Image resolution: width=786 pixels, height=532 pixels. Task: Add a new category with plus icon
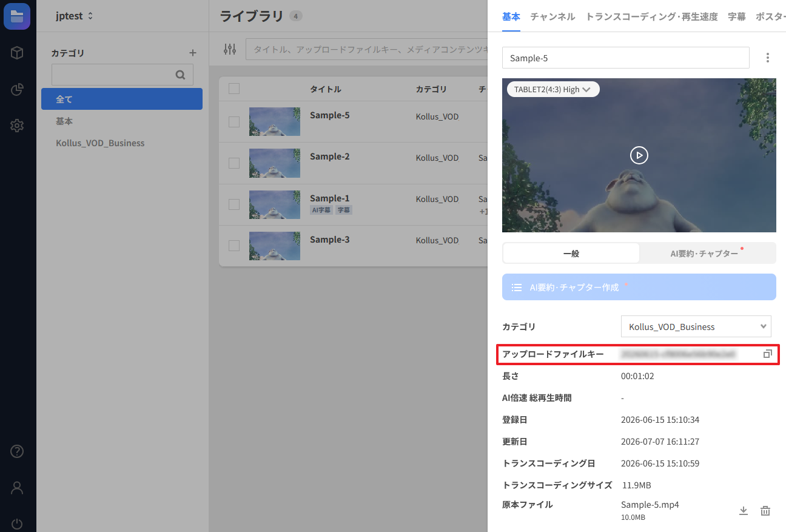coord(193,53)
